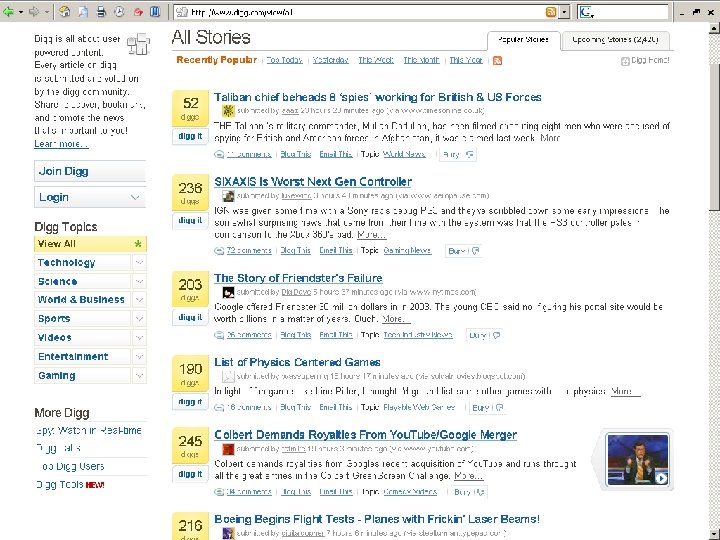
Task: Click the red arrow toolbar icon
Action: [x=138, y=12]
